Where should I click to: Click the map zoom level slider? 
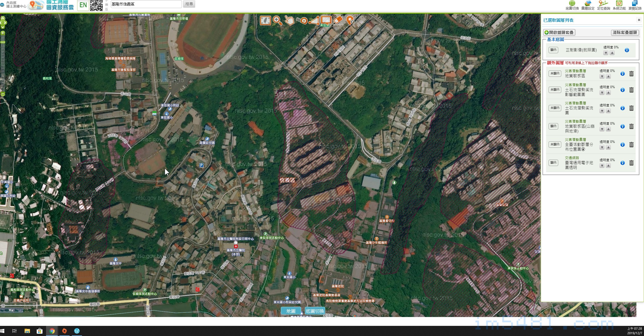(3, 63)
